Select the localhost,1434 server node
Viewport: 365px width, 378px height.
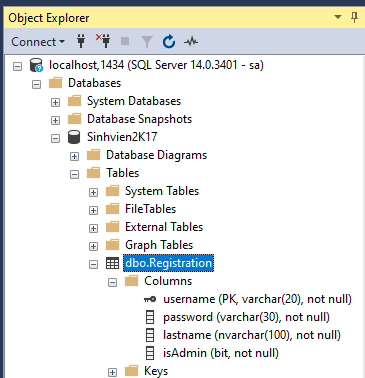click(156, 65)
